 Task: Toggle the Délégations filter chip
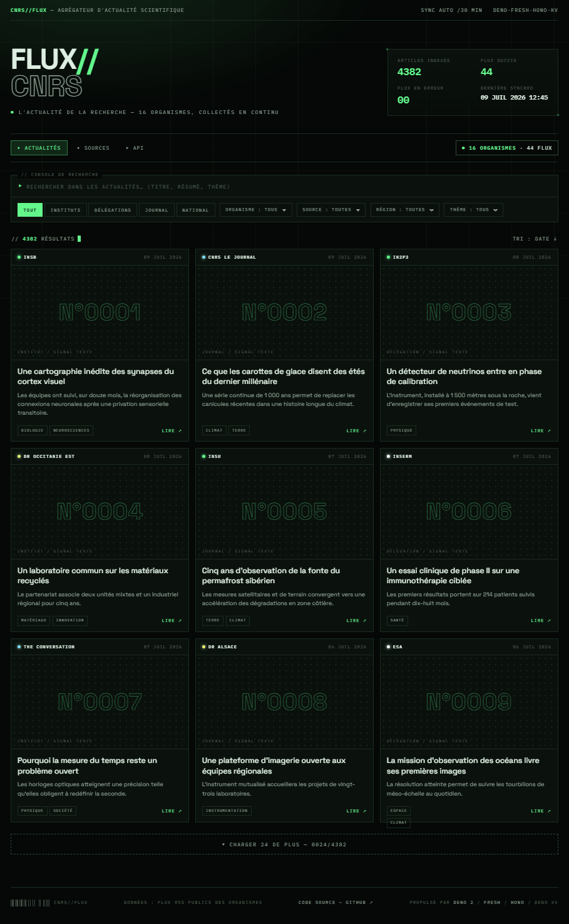click(113, 210)
